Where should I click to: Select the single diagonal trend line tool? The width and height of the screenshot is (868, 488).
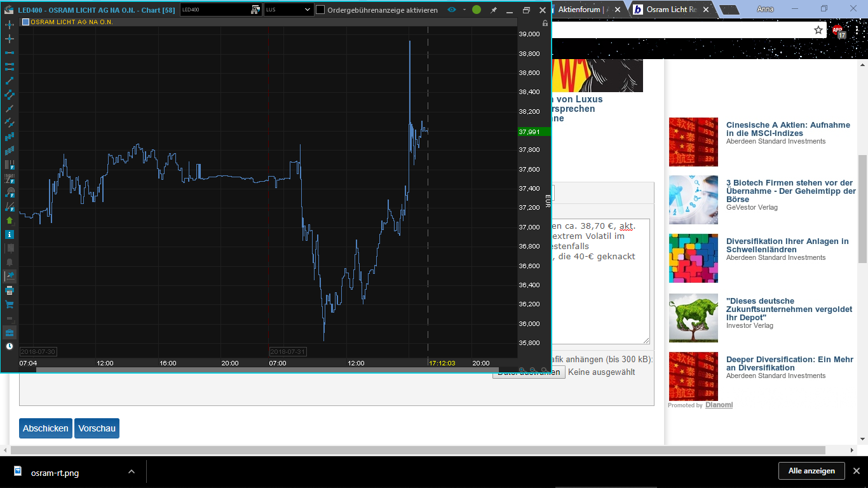click(x=10, y=81)
